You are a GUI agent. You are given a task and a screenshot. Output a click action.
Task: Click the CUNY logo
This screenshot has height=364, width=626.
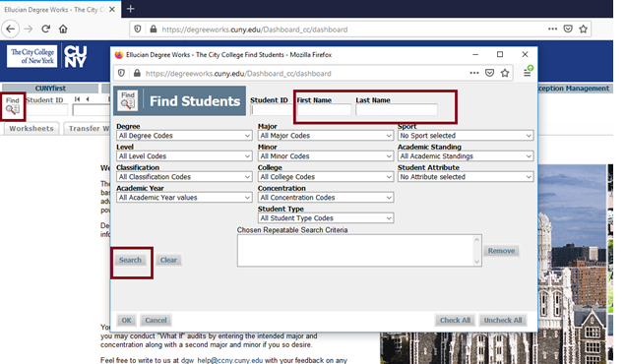click(75, 56)
